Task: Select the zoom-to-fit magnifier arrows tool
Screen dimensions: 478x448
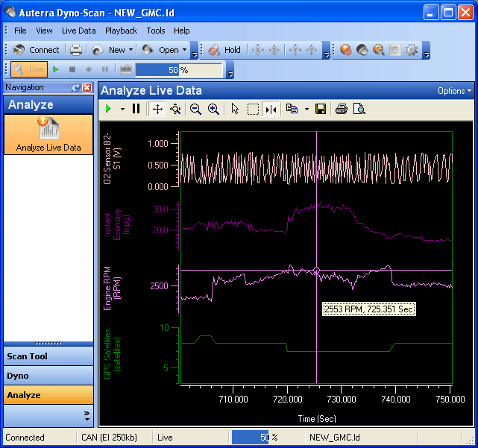Action: [x=175, y=109]
